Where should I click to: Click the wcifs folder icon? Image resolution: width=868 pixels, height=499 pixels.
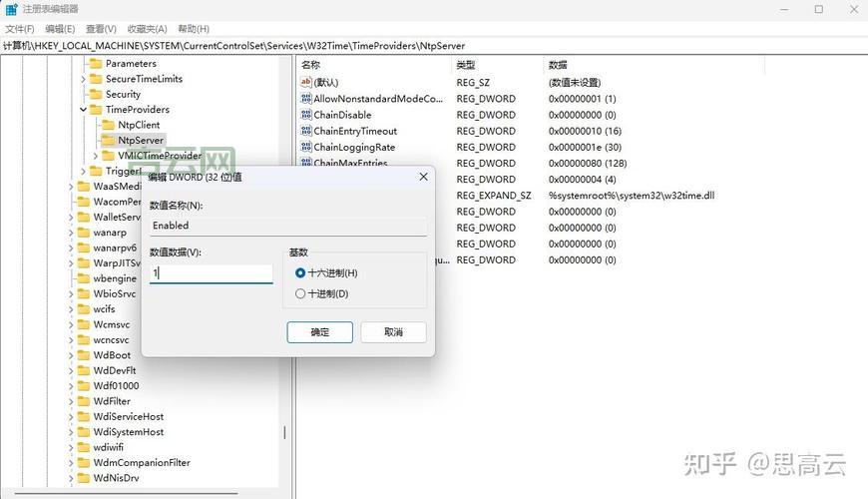pyautogui.click(x=84, y=309)
